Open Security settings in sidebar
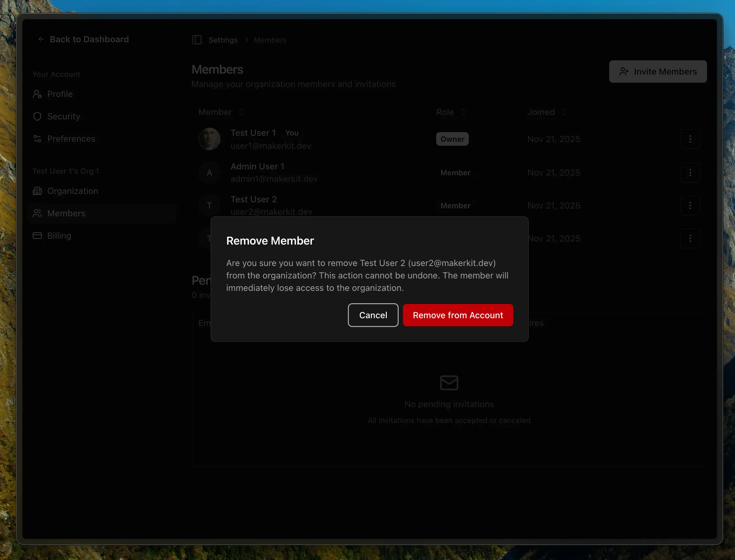Screen dimensions: 735x560 pyautogui.click(x=63, y=116)
